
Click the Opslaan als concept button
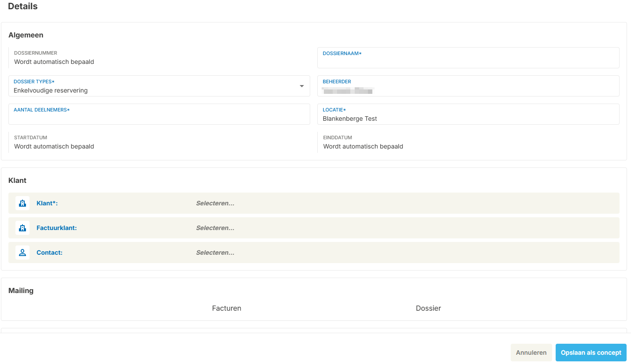[x=591, y=353]
